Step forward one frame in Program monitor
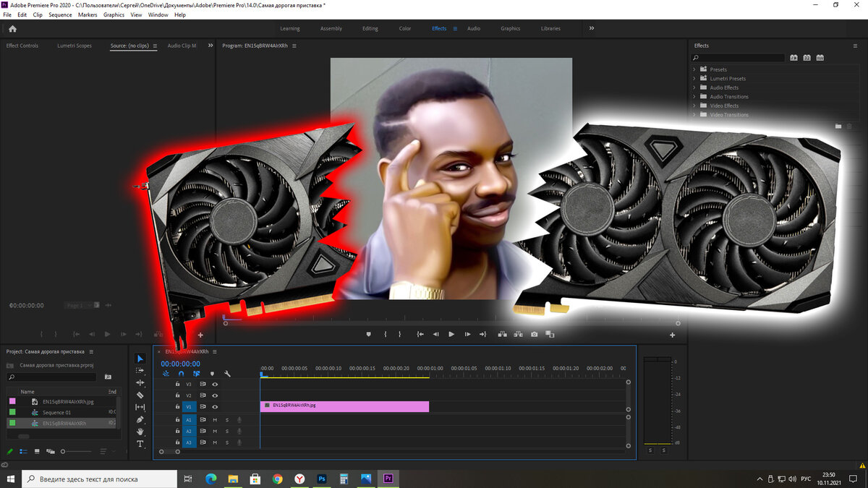868x488 pixels. [467, 334]
